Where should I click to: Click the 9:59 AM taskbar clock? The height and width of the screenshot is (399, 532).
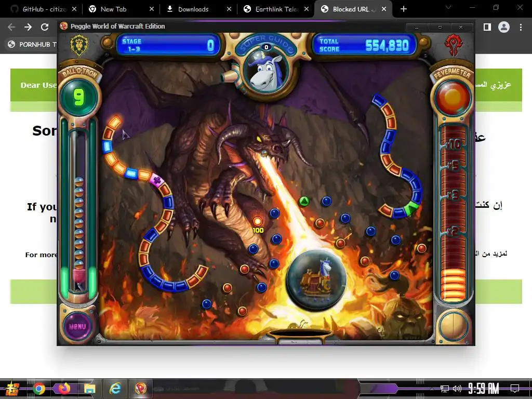(484, 388)
